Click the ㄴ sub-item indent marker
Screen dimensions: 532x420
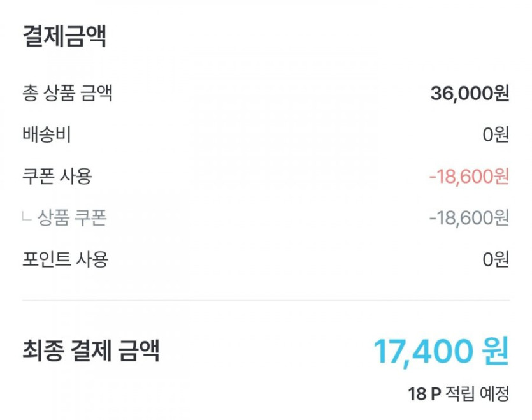[26, 218]
